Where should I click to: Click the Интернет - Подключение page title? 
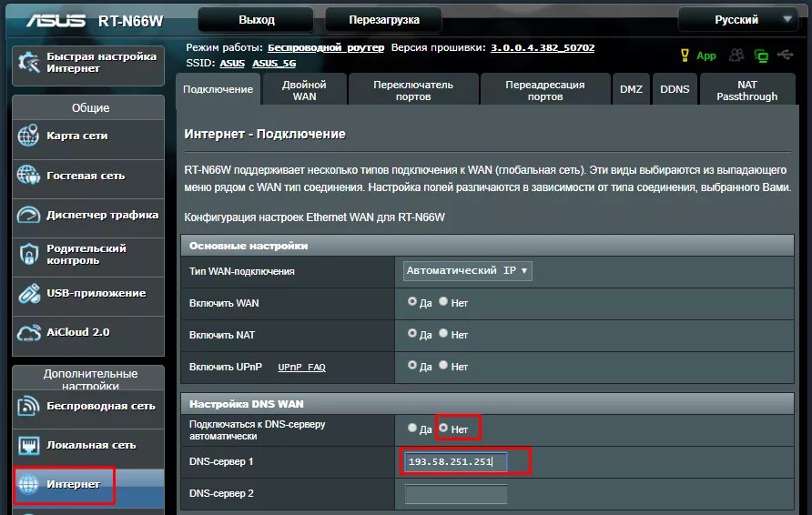265,134
